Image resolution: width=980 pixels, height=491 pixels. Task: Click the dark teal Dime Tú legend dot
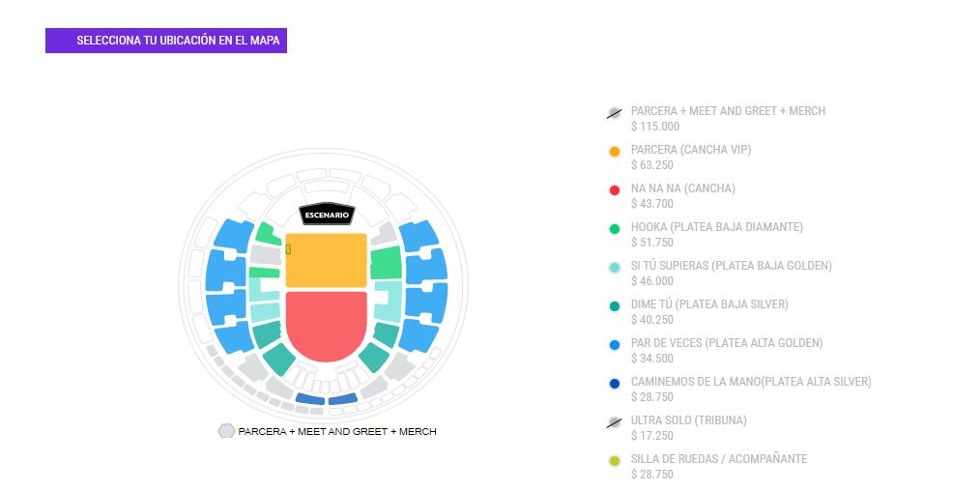[x=615, y=306]
